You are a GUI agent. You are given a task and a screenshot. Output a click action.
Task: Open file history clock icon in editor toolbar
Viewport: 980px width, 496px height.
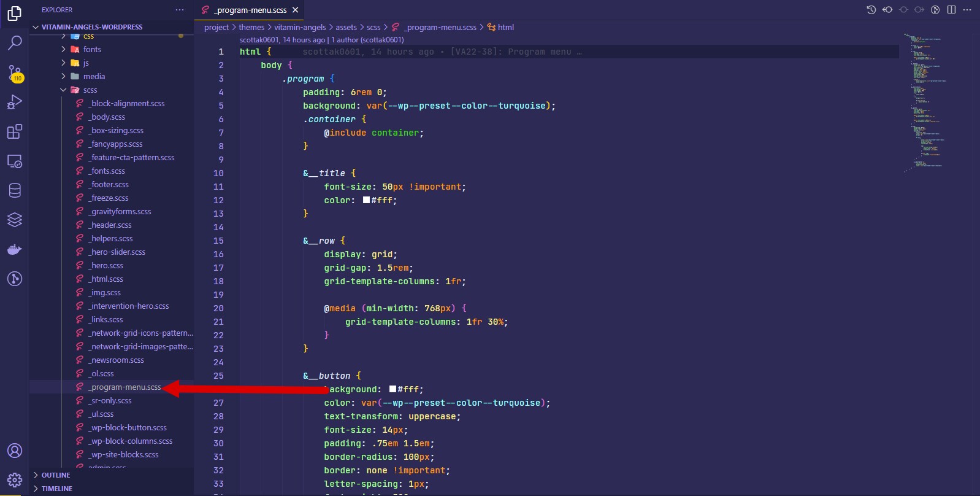(x=871, y=10)
